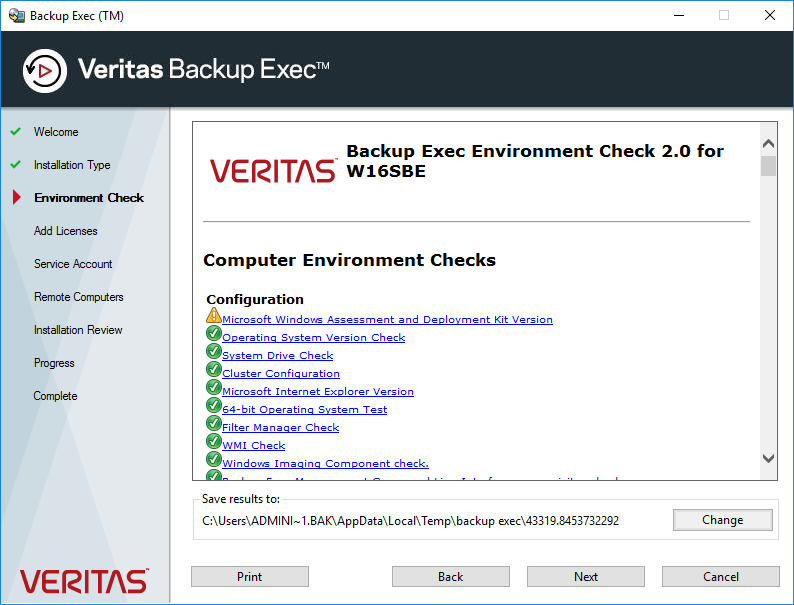Click the Computer Environment Checks heading
This screenshot has height=605, width=794.
349,260
